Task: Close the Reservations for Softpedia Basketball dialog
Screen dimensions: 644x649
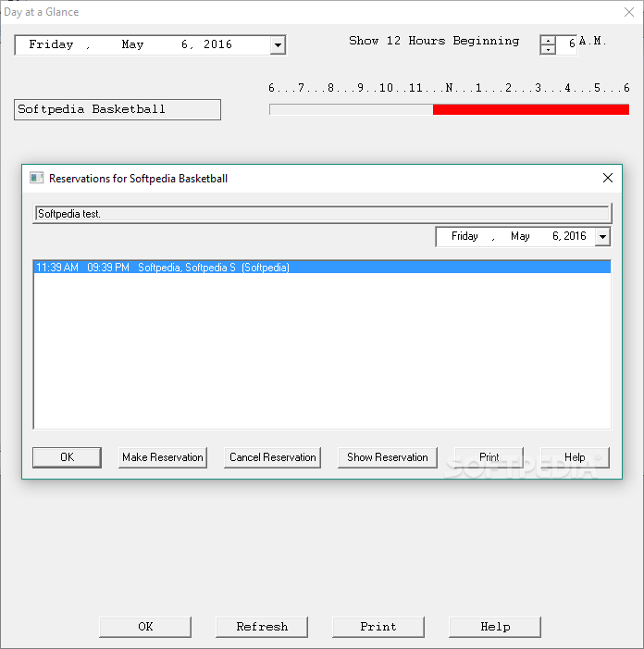Action: tap(608, 178)
